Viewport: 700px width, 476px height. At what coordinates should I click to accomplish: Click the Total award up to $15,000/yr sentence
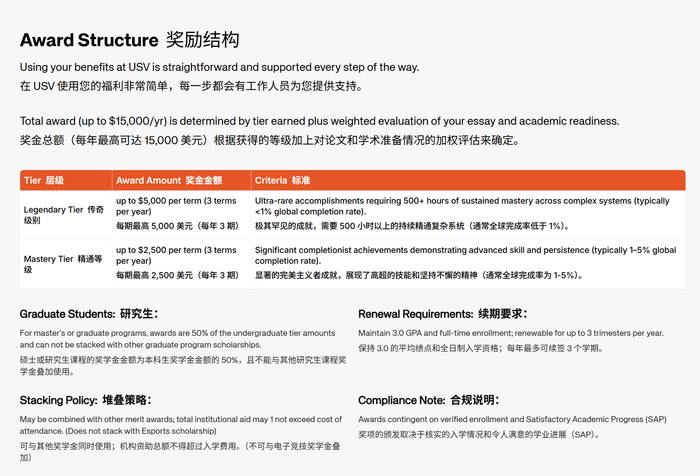[x=320, y=121]
